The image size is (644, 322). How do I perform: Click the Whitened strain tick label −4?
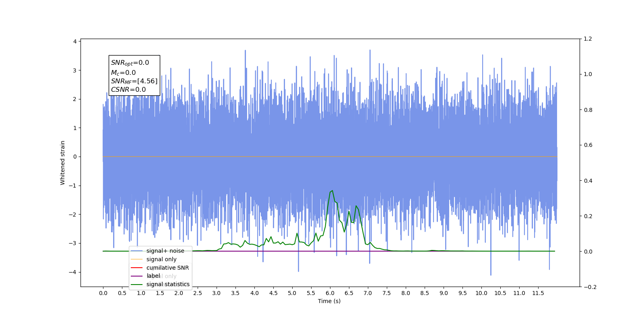[73, 272]
